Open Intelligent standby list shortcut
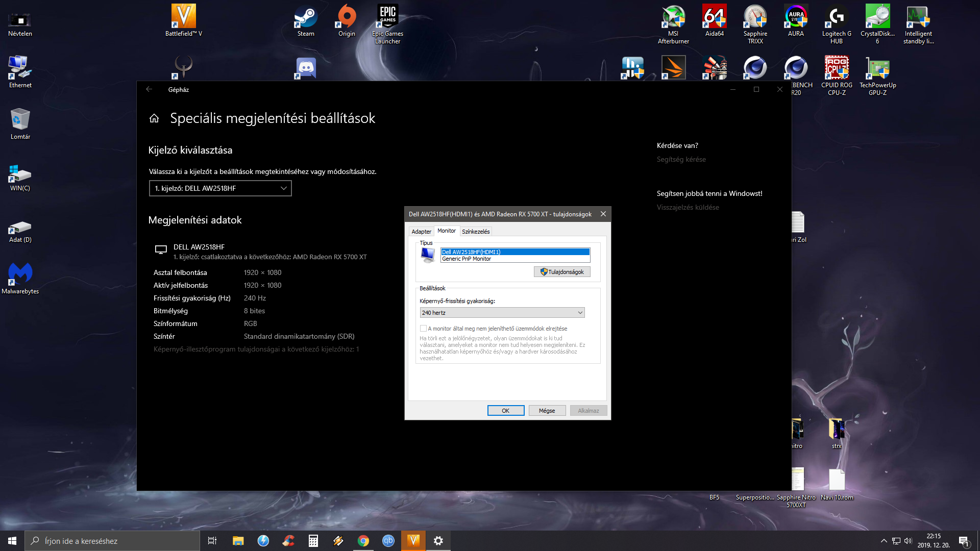 [918, 24]
